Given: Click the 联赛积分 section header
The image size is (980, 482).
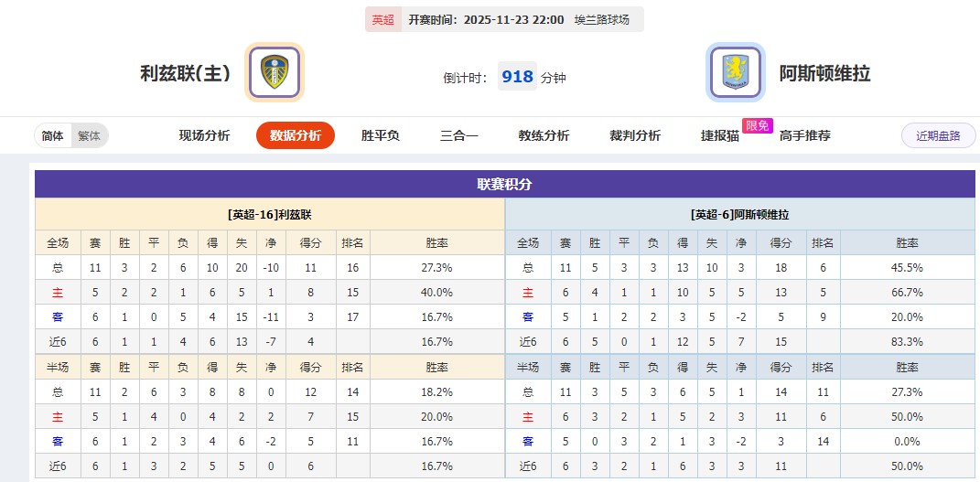Looking at the screenshot, I should click(x=504, y=184).
